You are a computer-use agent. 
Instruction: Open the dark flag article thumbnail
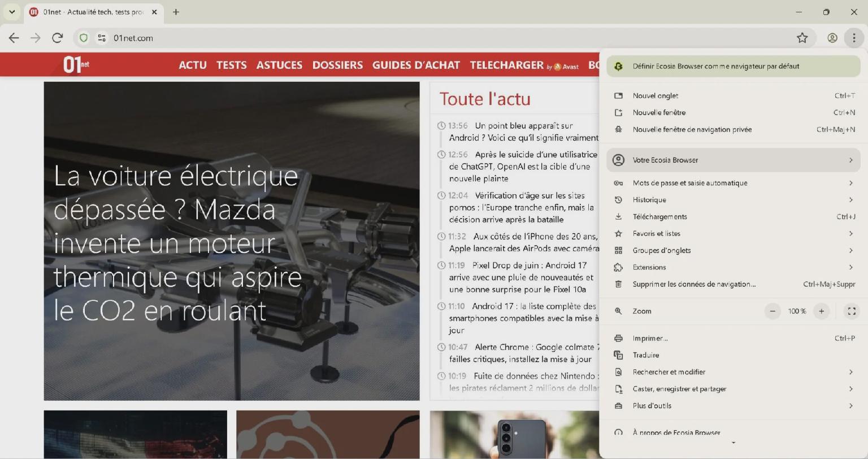pyautogui.click(x=136, y=434)
